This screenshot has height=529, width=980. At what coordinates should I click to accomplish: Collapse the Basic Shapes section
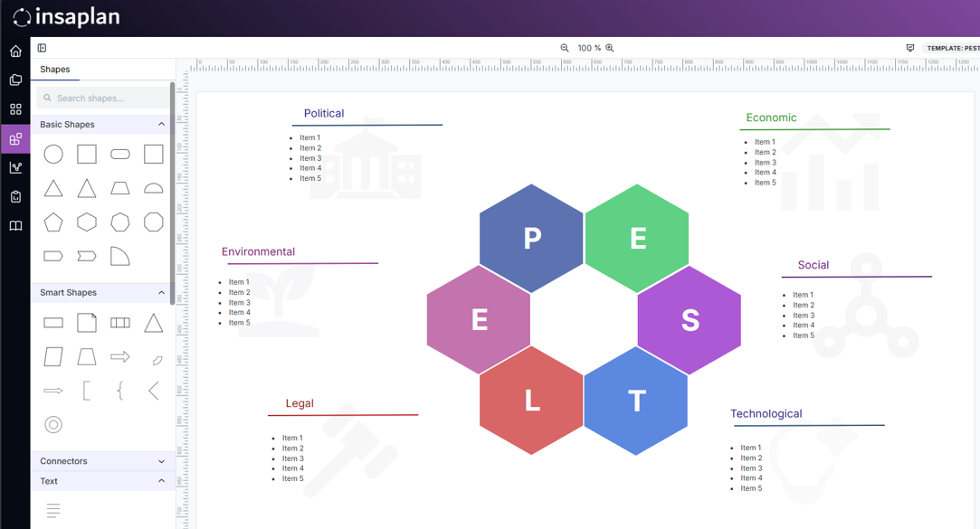[161, 124]
